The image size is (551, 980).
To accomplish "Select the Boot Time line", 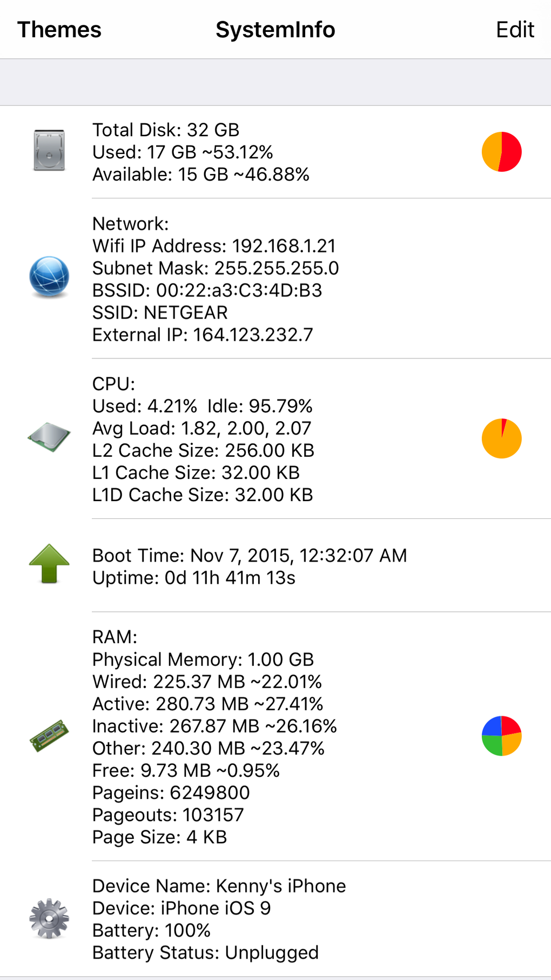I will pos(250,555).
